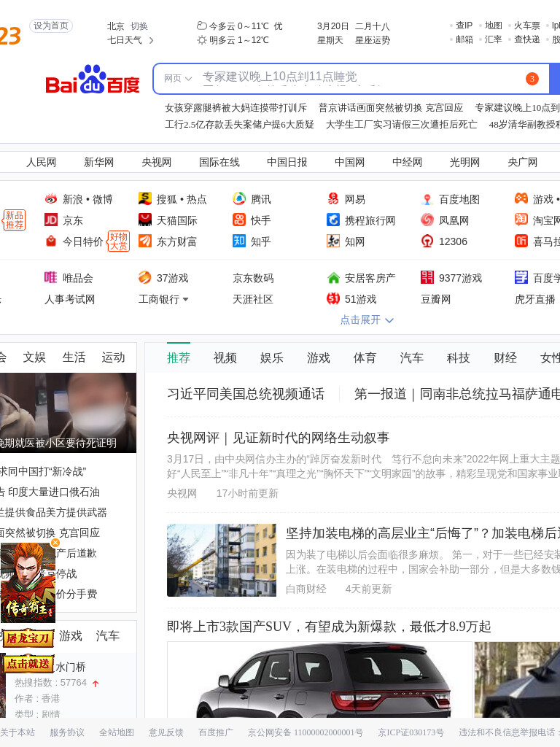This screenshot has width=560, height=747.
Task: Click the JD.com red icon
Action: coord(51,220)
